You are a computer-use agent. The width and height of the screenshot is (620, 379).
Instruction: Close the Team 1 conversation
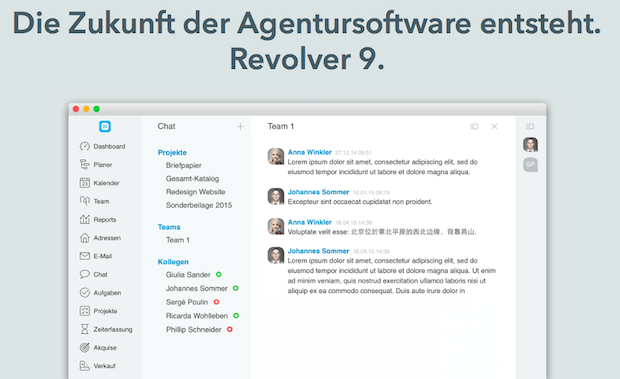[494, 126]
